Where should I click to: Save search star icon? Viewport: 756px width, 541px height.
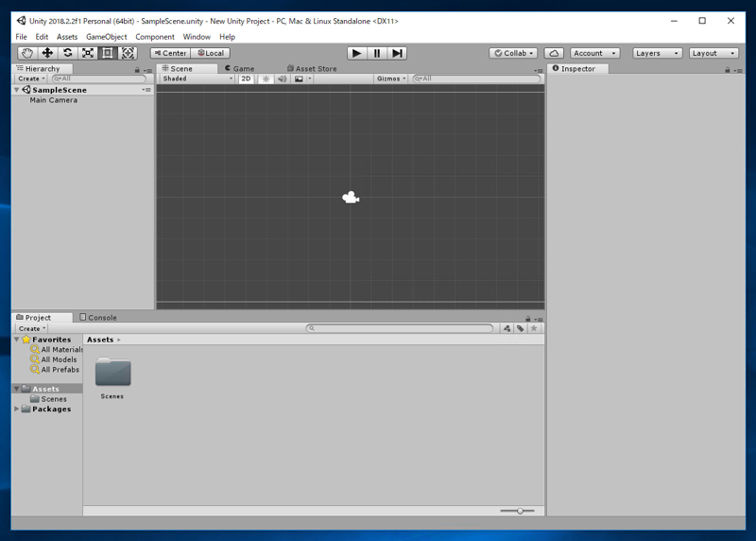534,328
